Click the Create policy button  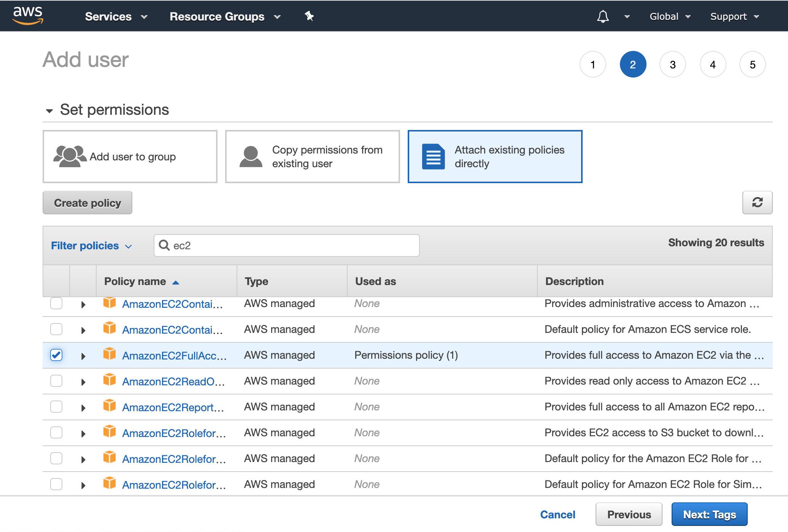87,203
